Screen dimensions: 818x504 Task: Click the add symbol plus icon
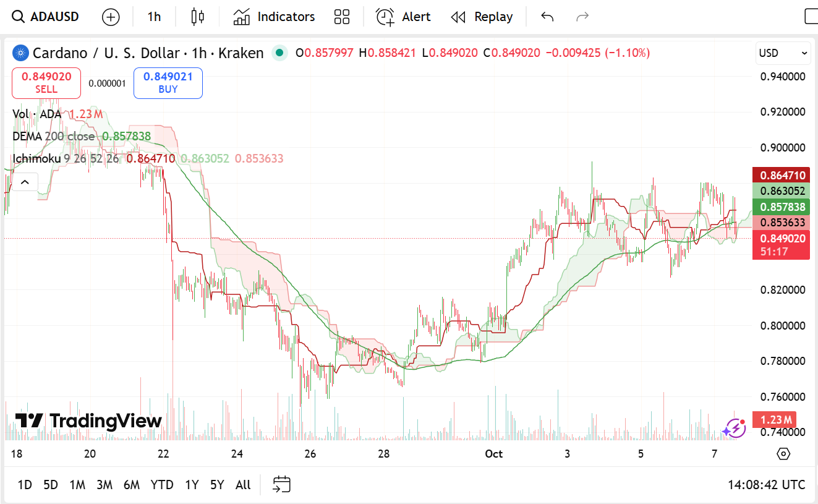111,17
